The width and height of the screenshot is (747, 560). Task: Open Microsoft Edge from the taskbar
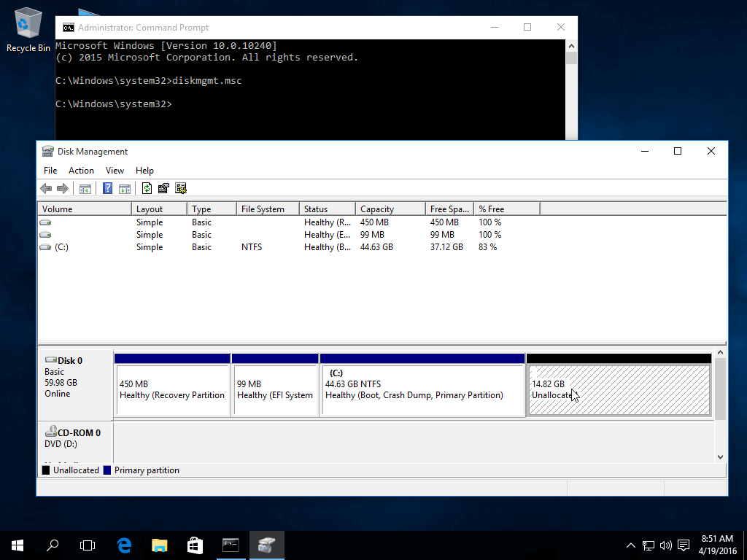124,545
